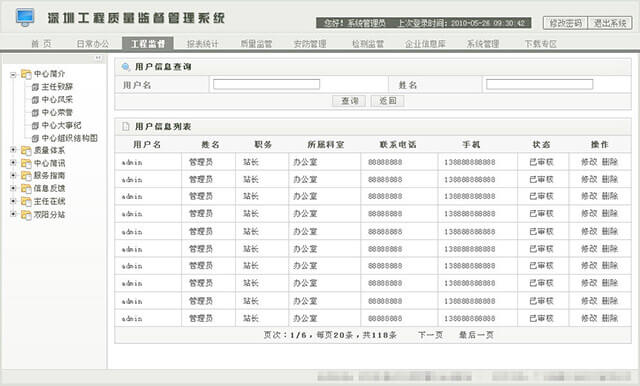
Task: Focus the 姓名 input field
Action: [x=540, y=84]
